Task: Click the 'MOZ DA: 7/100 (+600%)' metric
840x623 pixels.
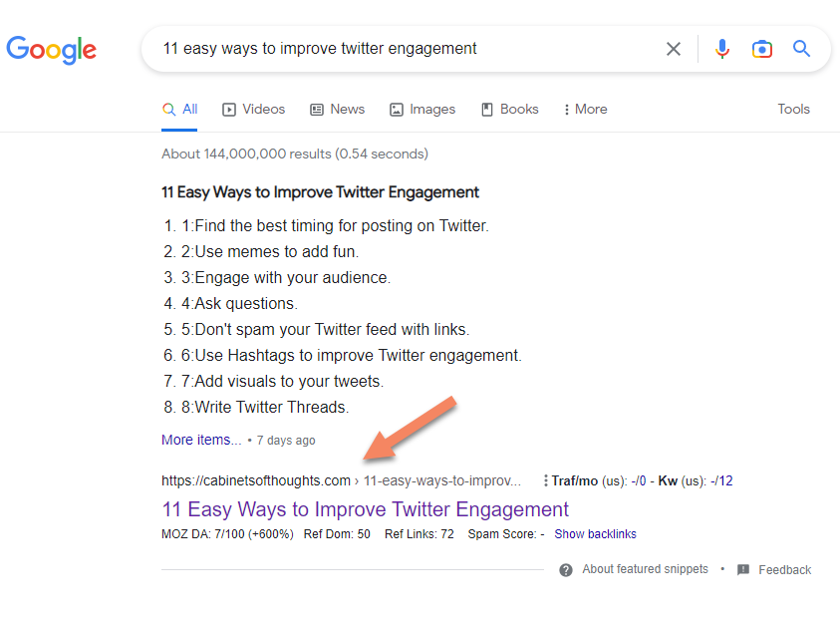Action: pos(227,534)
